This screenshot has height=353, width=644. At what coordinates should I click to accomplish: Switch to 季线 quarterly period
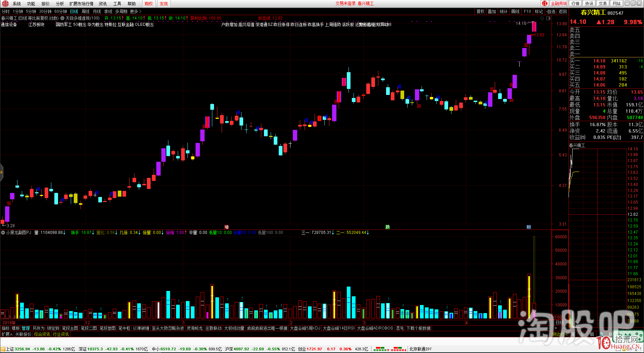pyautogui.click(x=108, y=11)
